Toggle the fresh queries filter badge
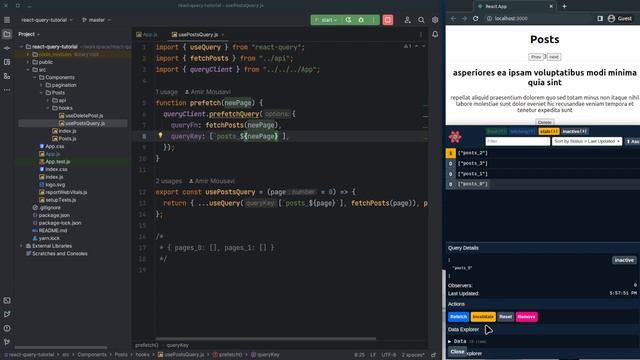 496,131
